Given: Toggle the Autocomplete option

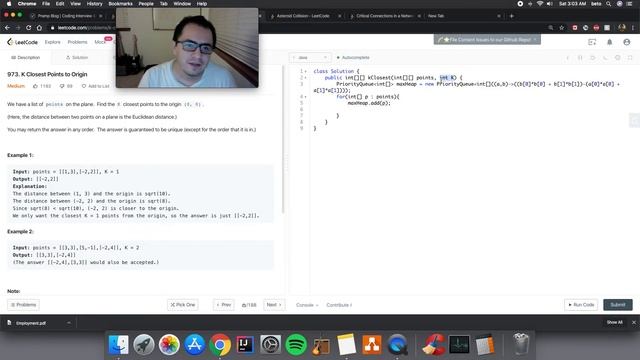Looking at the screenshot, I should tap(353, 58).
